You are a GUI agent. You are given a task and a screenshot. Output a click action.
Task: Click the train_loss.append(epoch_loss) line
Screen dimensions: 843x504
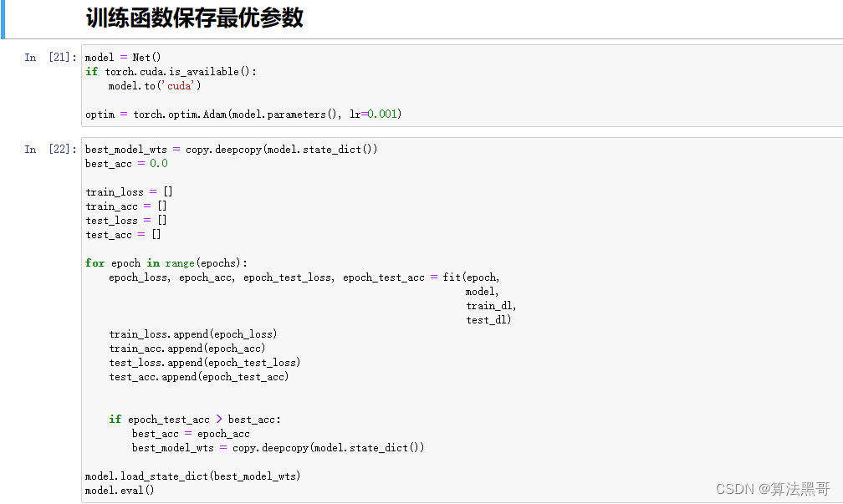[x=193, y=334]
